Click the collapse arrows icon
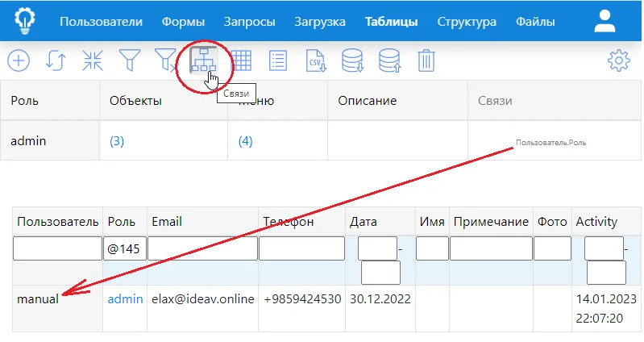644x342 pixels. tap(93, 60)
